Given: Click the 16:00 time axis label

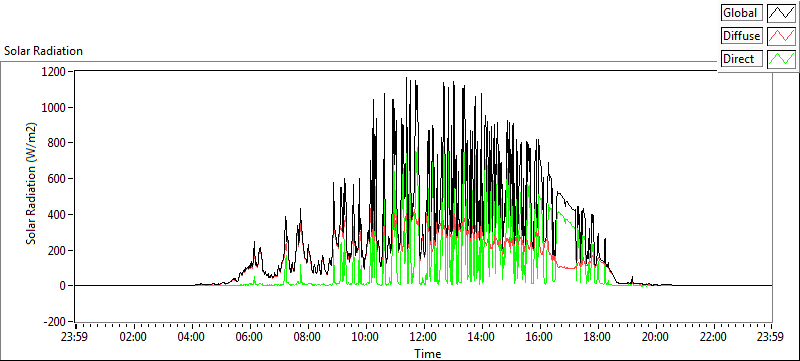Looking at the screenshot, I should (540, 337).
